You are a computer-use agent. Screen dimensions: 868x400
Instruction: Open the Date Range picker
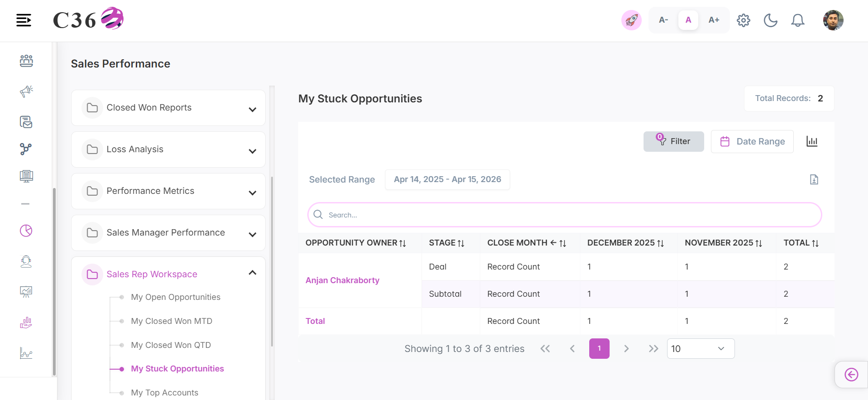752,141
